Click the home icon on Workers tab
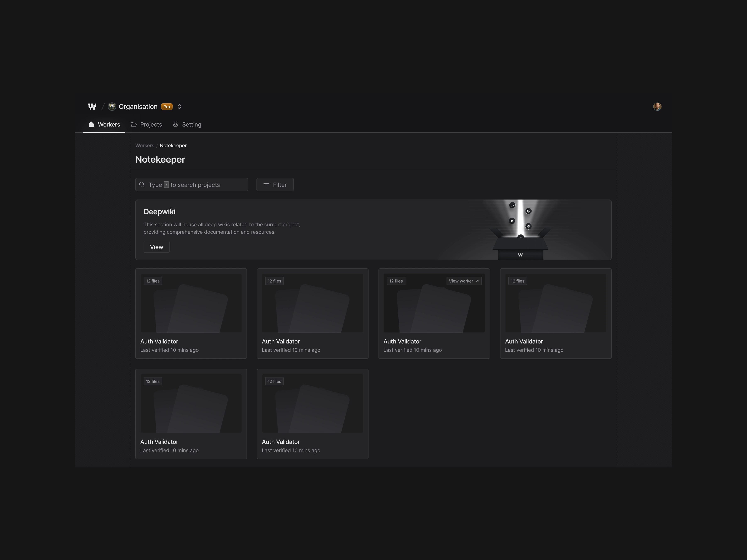The width and height of the screenshot is (747, 560). 91,124
